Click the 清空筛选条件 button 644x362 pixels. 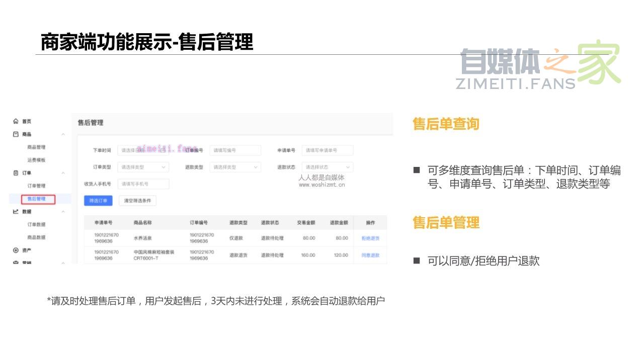tap(137, 201)
